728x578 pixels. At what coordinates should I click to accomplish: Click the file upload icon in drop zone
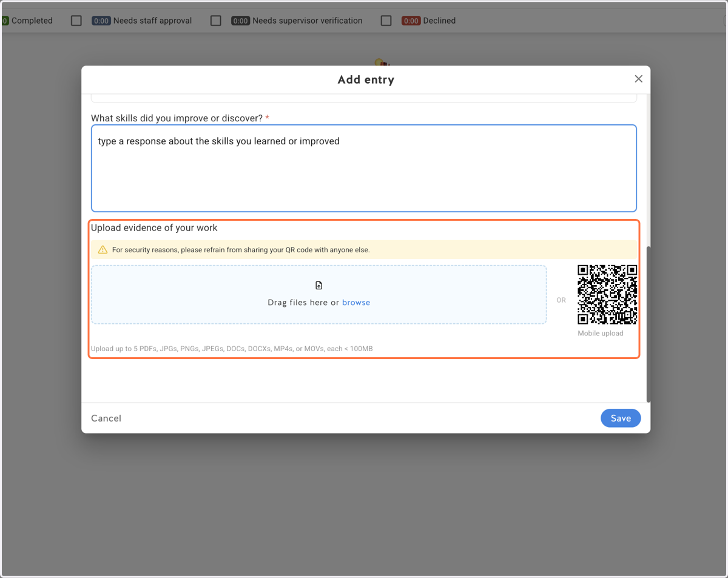[319, 285]
